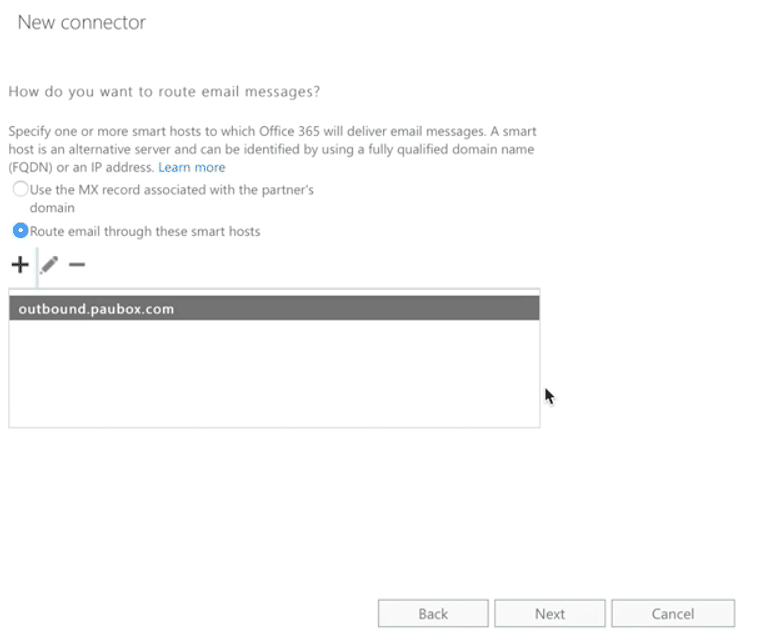Click the 'How do you want to route' heading
769x635 pixels.
coord(164,92)
